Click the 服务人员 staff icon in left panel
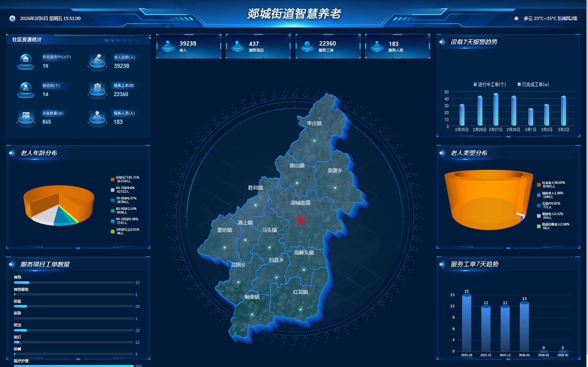 (x=97, y=117)
